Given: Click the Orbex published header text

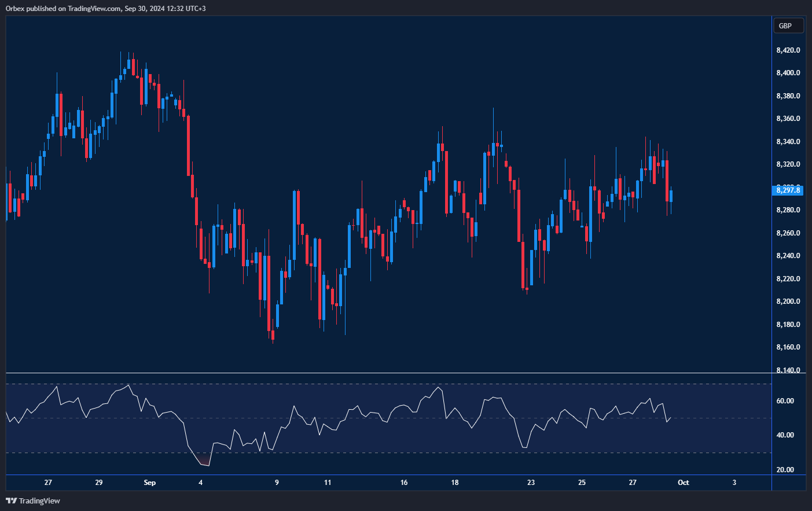Looking at the screenshot, I should pos(105,8).
